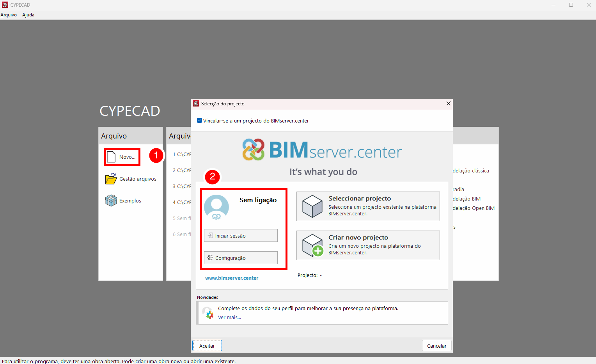
Task: Click the Seleccionar projecto cube icon
Action: (312, 206)
